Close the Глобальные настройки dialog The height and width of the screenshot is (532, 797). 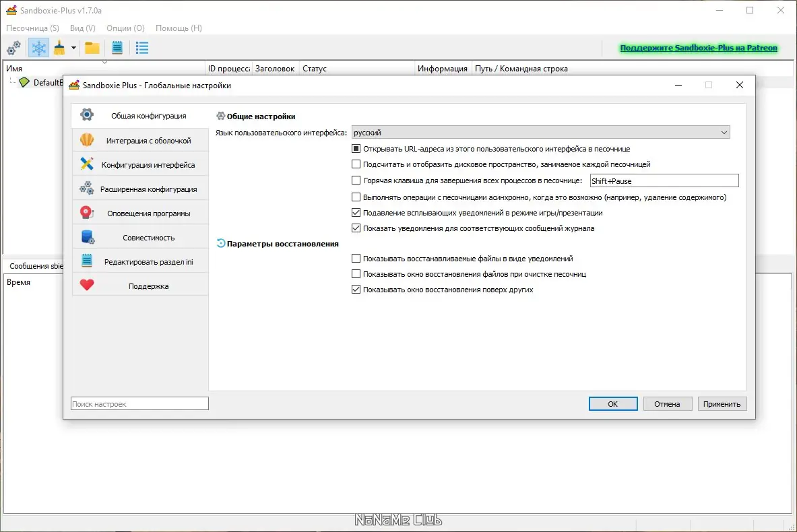(x=740, y=85)
